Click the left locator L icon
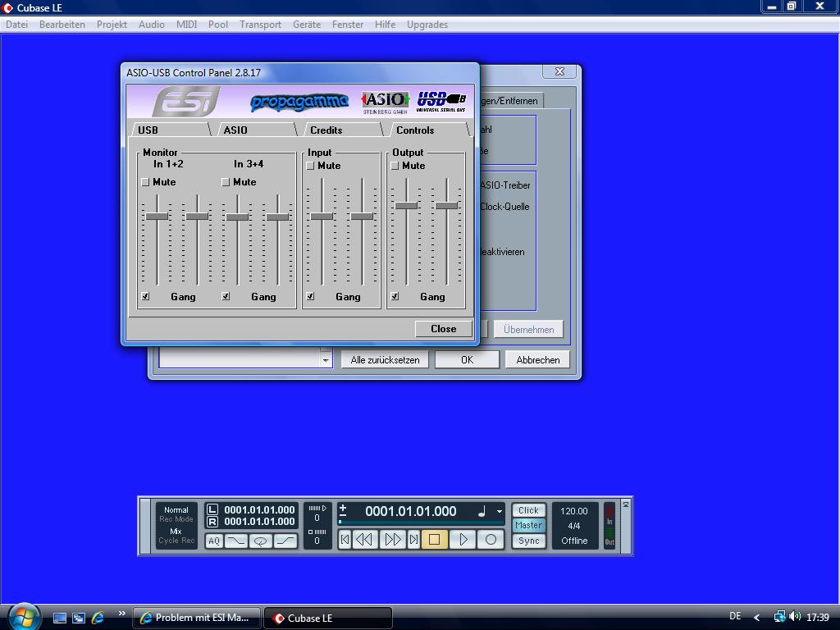The width and height of the screenshot is (840, 630). click(212, 509)
